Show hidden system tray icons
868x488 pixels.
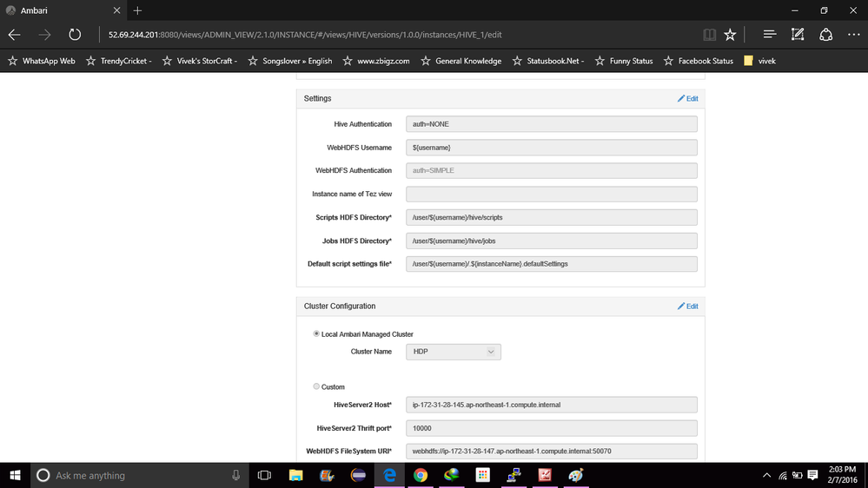765,476
